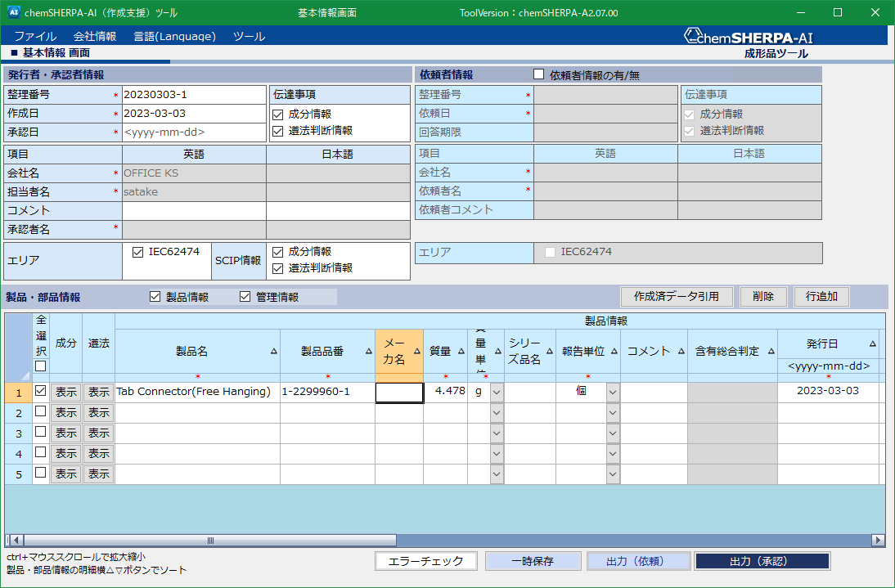This screenshot has width=895, height=588.
Task: Open mass unit dropdown in row 1
Action: pos(497,392)
